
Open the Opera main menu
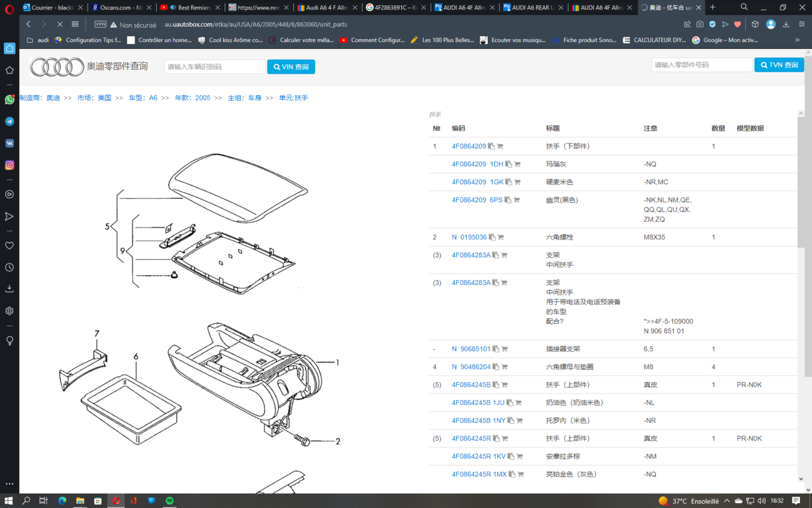(x=9, y=8)
